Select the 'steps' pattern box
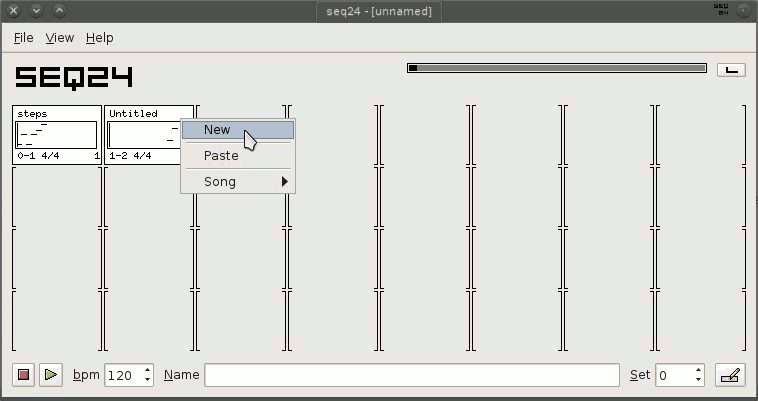The width and height of the screenshot is (758, 401). 57,135
